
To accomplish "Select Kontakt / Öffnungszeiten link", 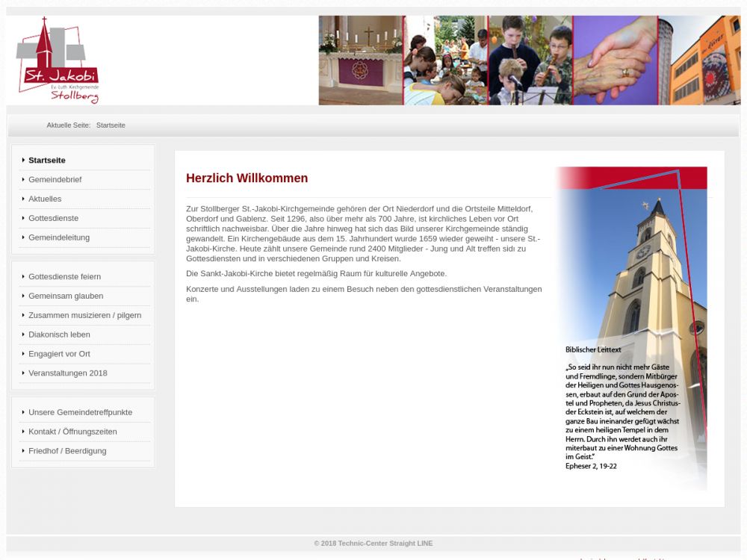I will [x=72, y=432].
